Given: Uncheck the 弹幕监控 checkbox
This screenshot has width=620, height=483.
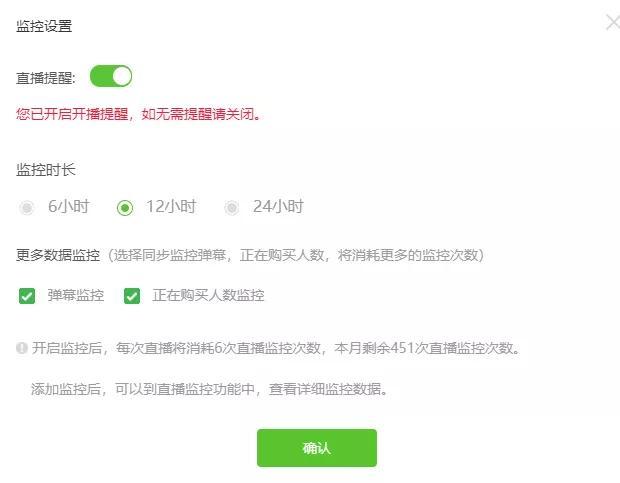Looking at the screenshot, I should tap(27, 296).
